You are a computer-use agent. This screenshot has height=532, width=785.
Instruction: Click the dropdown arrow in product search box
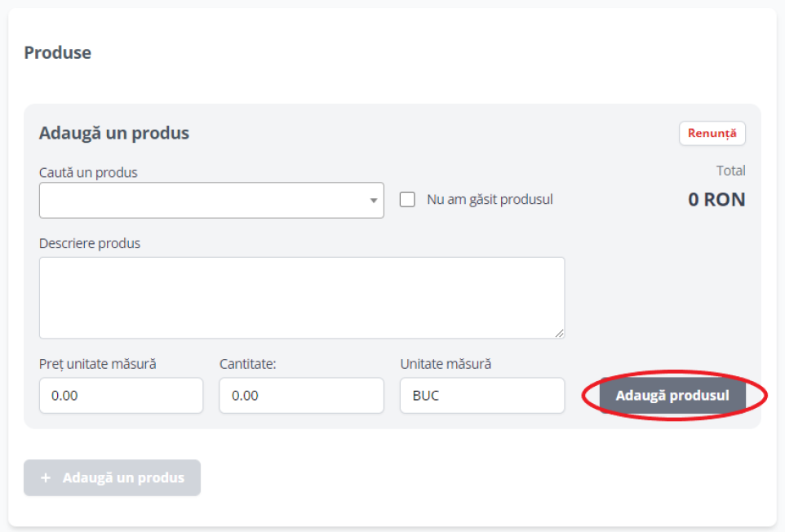pyautogui.click(x=374, y=200)
